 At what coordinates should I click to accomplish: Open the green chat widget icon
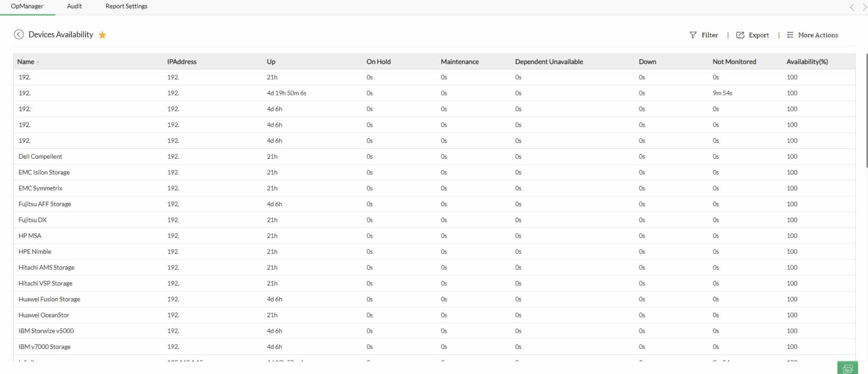coord(847,368)
